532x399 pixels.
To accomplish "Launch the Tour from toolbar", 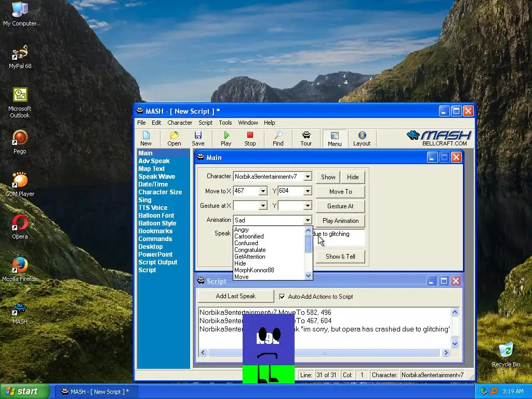I will click(306, 138).
